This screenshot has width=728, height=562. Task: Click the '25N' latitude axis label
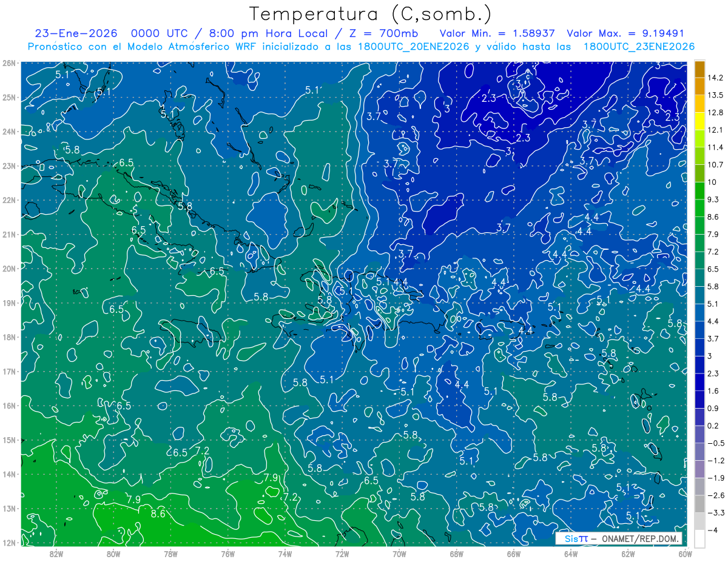(9, 97)
